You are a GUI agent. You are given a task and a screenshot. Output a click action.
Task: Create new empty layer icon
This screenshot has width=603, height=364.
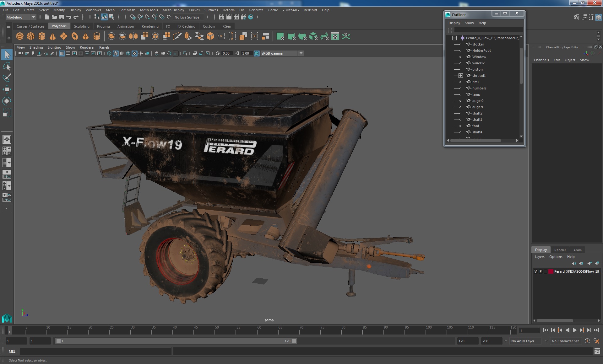(589, 263)
